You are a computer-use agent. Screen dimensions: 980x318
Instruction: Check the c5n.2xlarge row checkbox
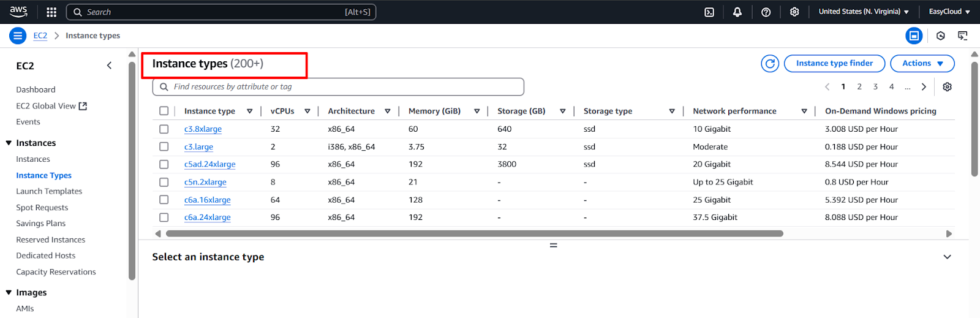pos(164,182)
